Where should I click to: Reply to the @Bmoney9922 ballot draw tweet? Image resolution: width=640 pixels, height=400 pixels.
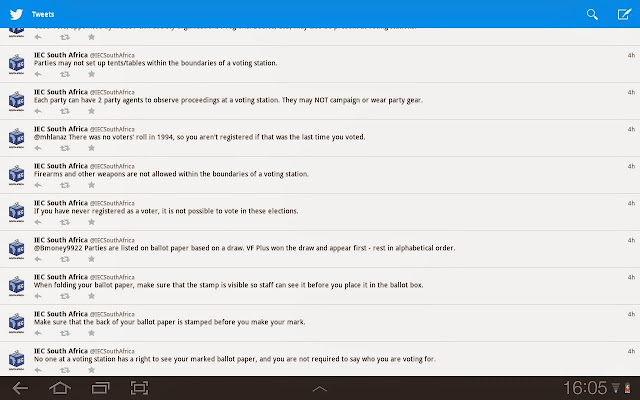point(38,259)
